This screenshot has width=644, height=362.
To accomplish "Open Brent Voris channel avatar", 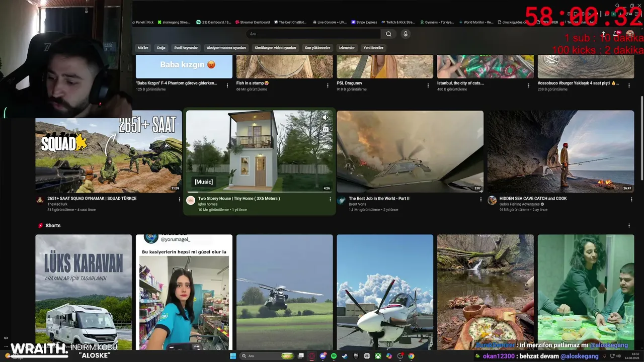I will 341,200.
